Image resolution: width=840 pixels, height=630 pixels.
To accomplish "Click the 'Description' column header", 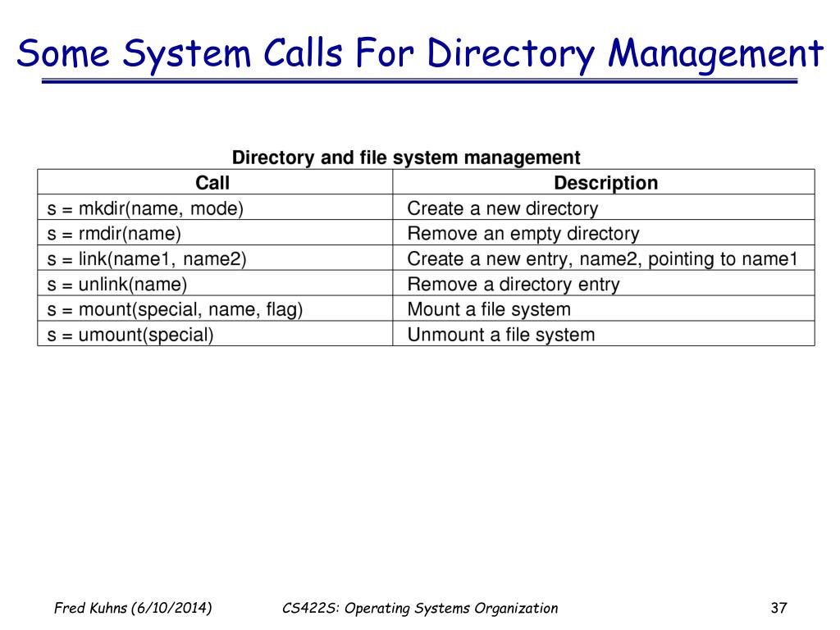I will click(x=605, y=183).
